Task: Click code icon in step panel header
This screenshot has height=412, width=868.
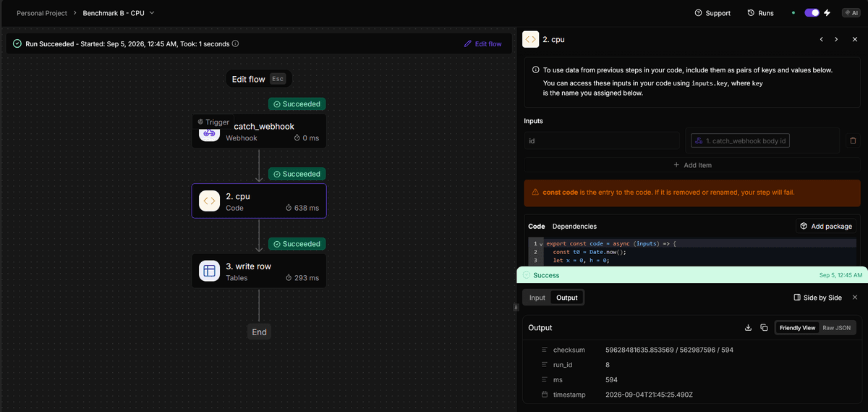Action: click(x=530, y=39)
